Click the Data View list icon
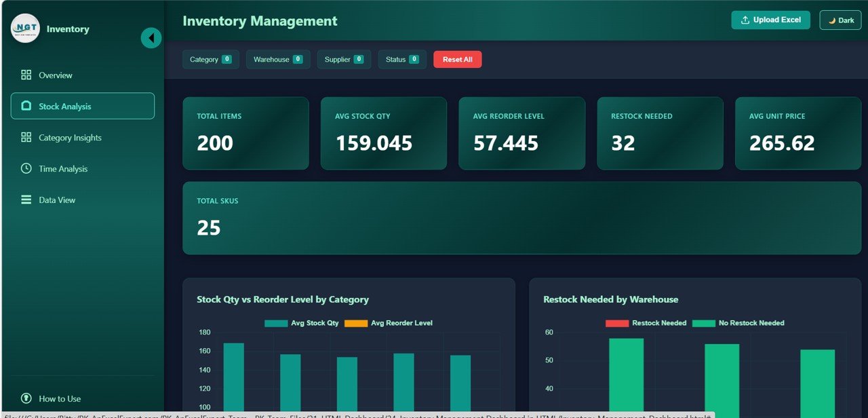Image resolution: width=868 pixels, height=418 pixels. pos(26,200)
